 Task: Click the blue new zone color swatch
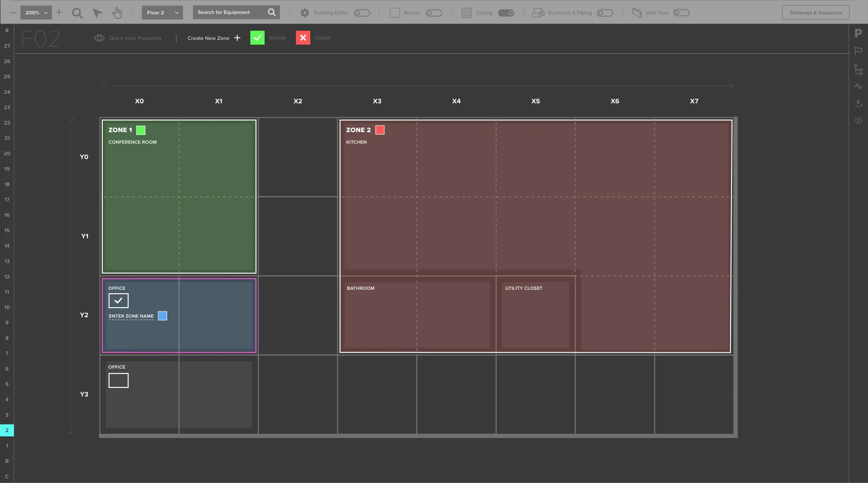coord(163,316)
